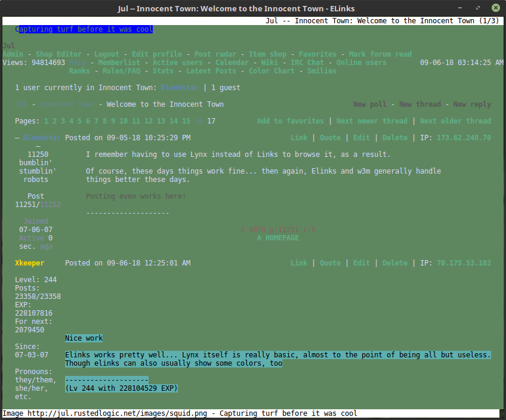This screenshot has width=506, height=420.
Task: Open the IRC Chat link
Action: [x=307, y=63]
